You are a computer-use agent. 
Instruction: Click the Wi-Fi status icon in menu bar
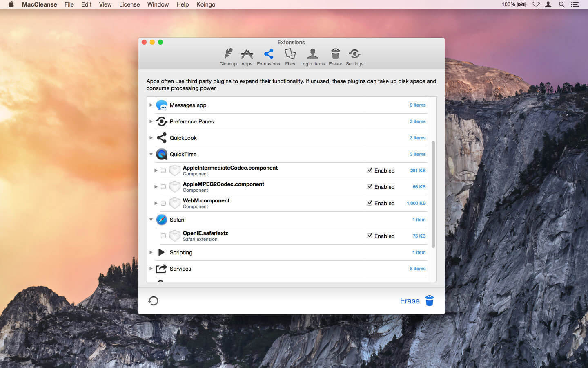click(x=536, y=4)
